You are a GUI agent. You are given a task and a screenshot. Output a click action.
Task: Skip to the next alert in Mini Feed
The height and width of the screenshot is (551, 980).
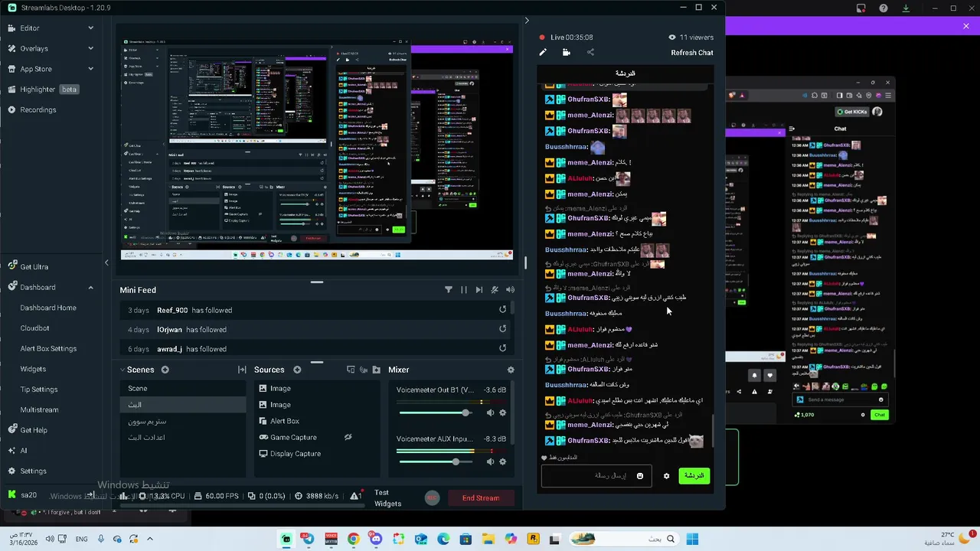pos(479,290)
